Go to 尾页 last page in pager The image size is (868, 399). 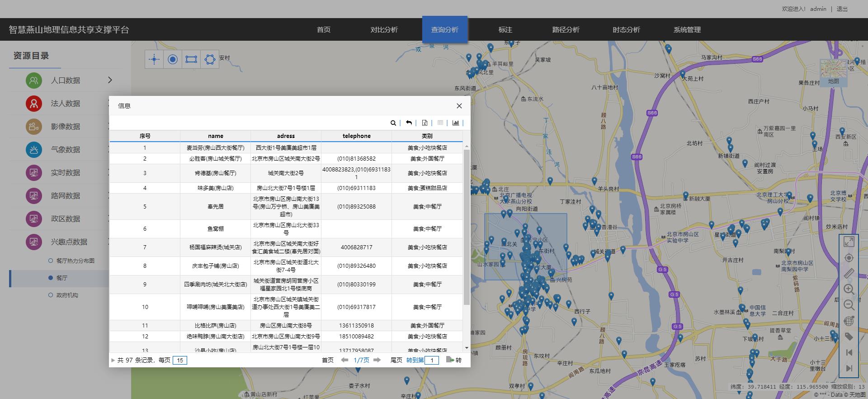(396, 360)
